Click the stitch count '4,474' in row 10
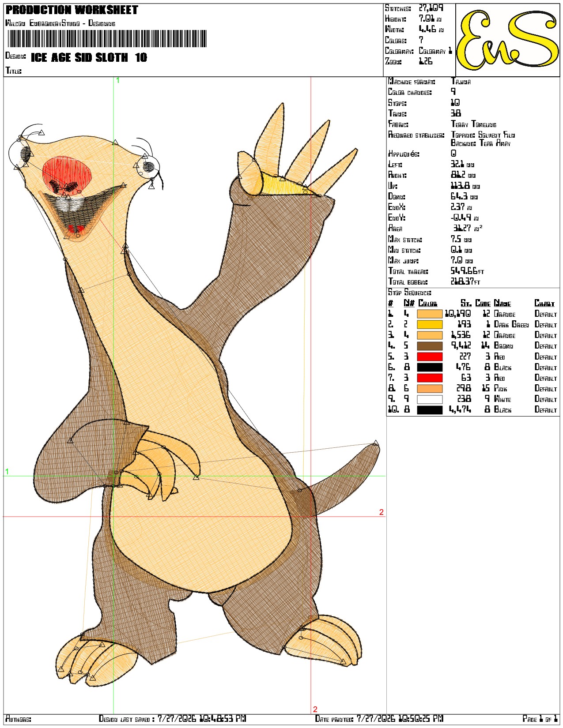The image size is (563, 728). coord(460,409)
